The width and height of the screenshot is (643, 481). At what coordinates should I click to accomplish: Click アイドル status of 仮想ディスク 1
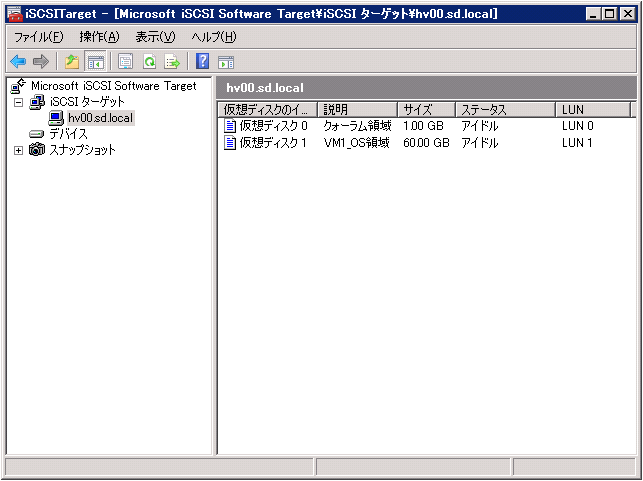pyautogui.click(x=480, y=143)
